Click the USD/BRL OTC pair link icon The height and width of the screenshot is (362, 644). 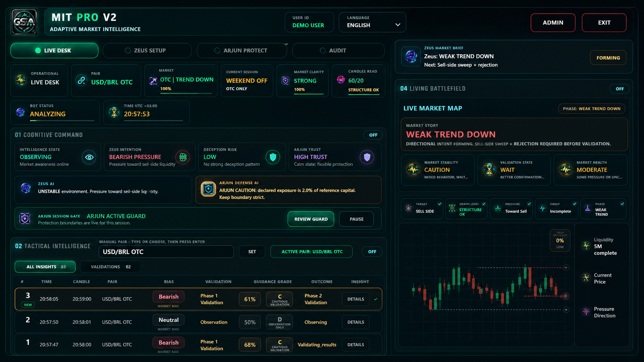tap(81, 80)
